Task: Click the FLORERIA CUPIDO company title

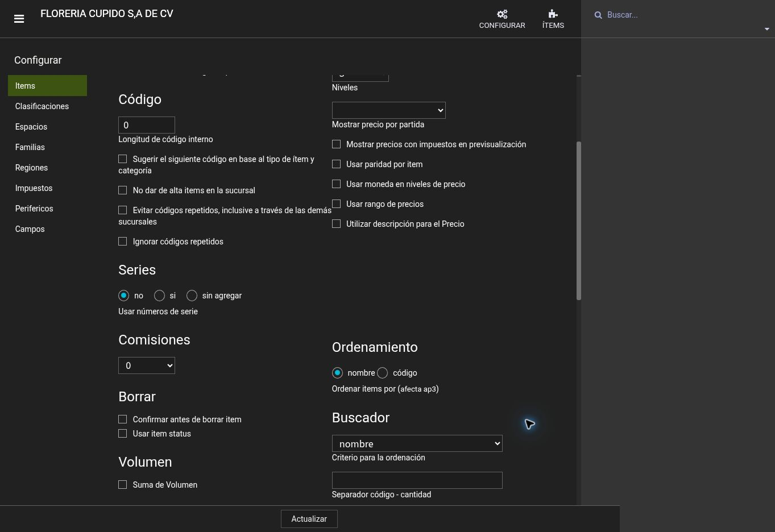Action: (x=107, y=14)
